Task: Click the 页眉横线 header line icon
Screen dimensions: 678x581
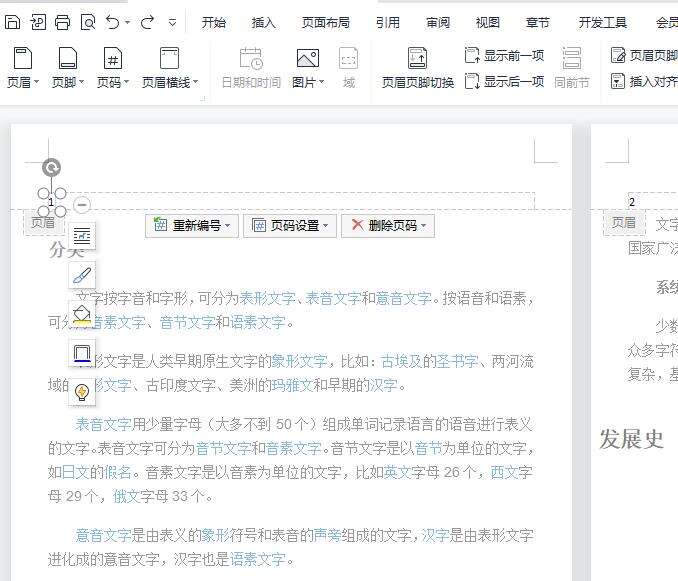Action: (169, 58)
